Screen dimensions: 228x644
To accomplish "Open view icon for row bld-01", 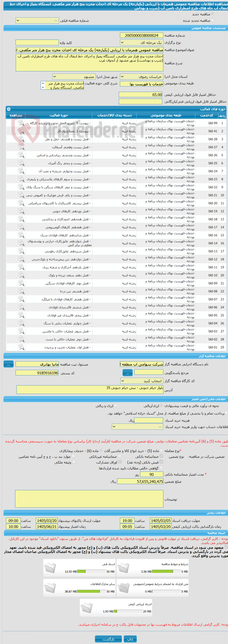I will (21, 347).
